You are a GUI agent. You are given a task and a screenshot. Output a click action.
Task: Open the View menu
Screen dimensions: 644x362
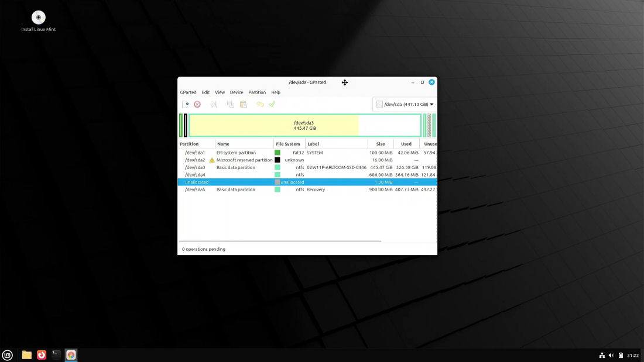click(x=220, y=92)
